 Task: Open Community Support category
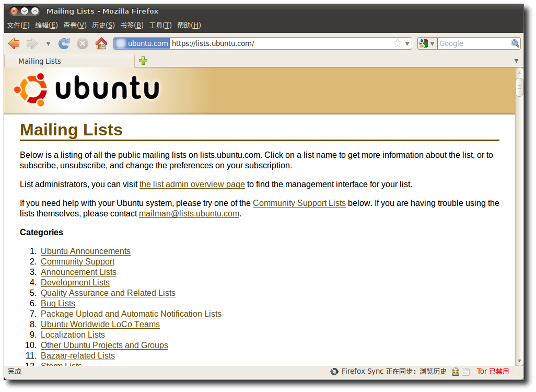78,262
